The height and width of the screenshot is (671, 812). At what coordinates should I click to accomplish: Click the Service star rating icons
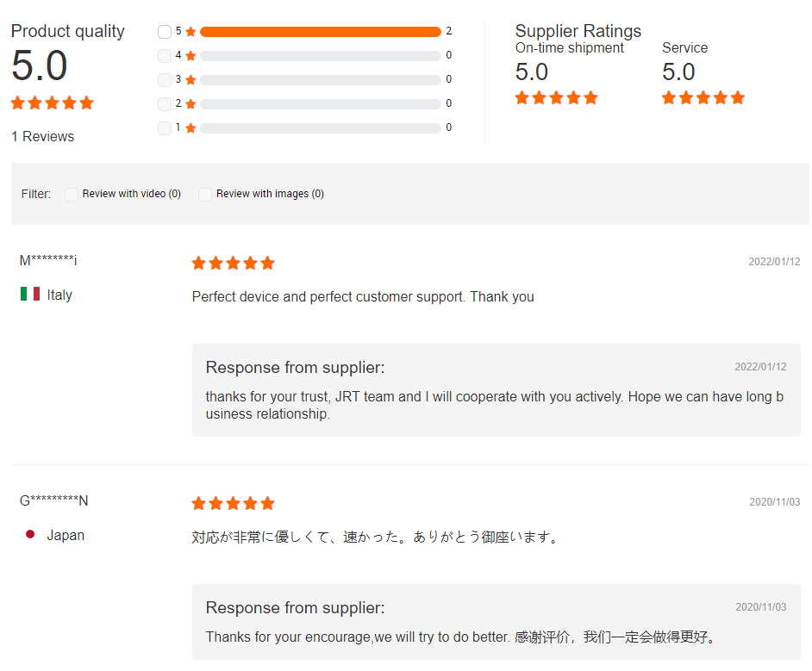pos(703,97)
